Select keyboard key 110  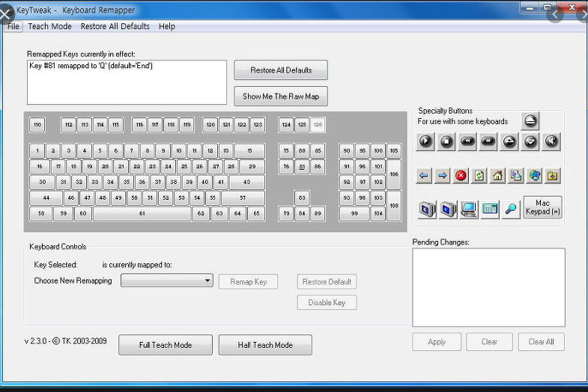coord(37,125)
